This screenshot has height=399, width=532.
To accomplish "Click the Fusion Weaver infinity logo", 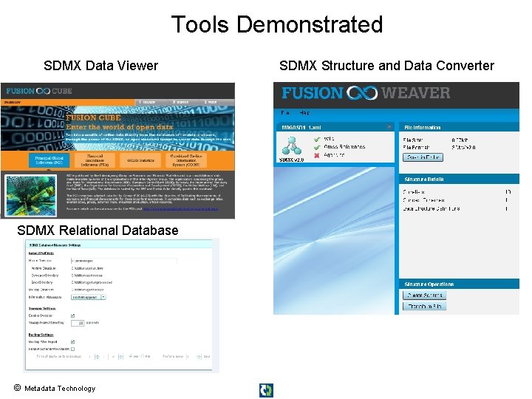I will [362, 92].
